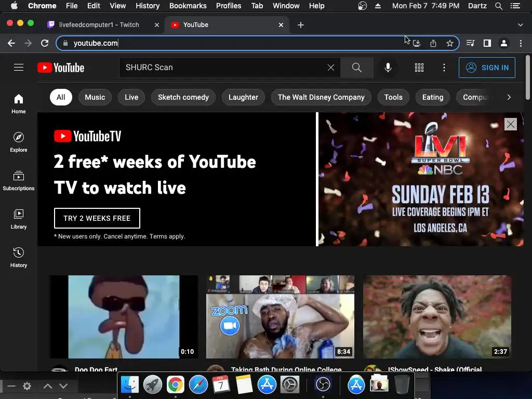Open the IShowSpeed Shake video thumbnail
Viewport: 532px width, 399px height.
point(437,317)
